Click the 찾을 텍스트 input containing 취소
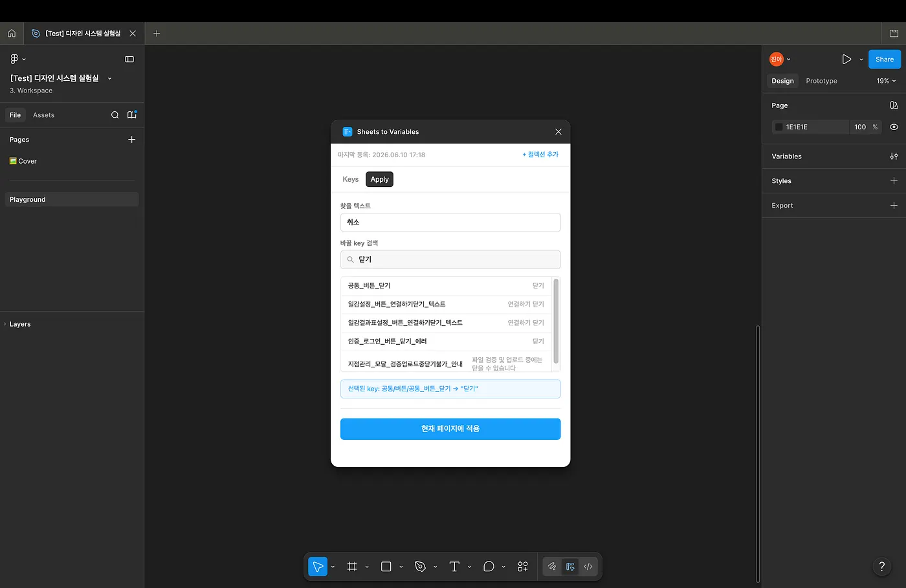This screenshot has width=906, height=588. (x=450, y=223)
